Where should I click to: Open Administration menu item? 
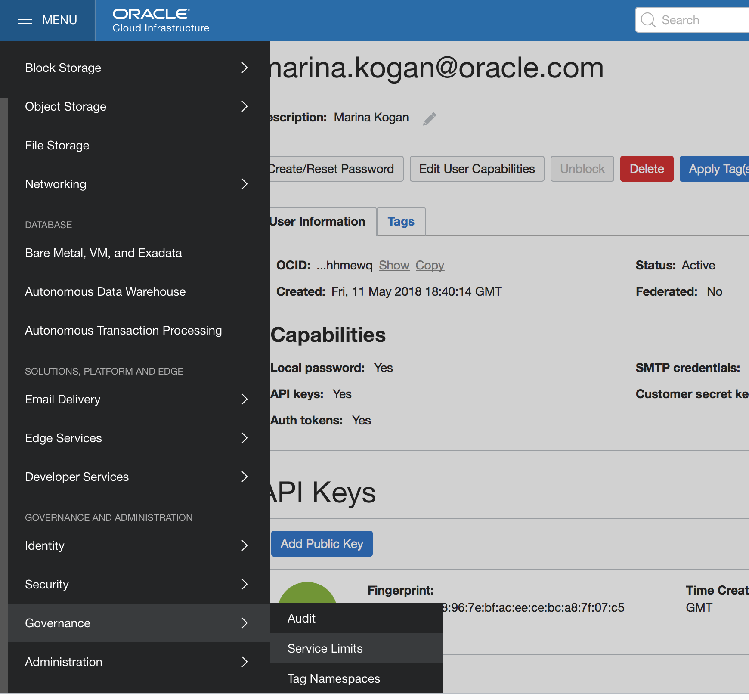pos(139,662)
